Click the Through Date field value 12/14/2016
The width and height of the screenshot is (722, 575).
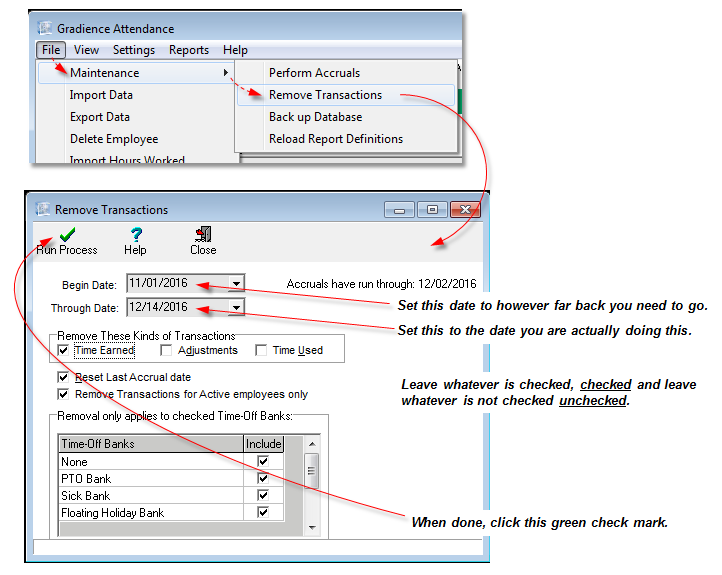158,307
